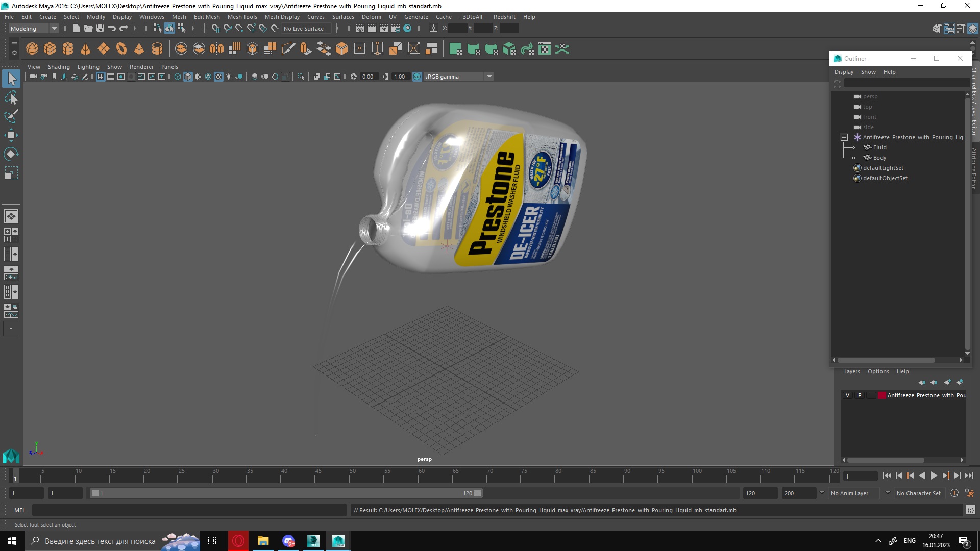
Task: Create a polygon plane from shelf
Action: (x=104, y=49)
